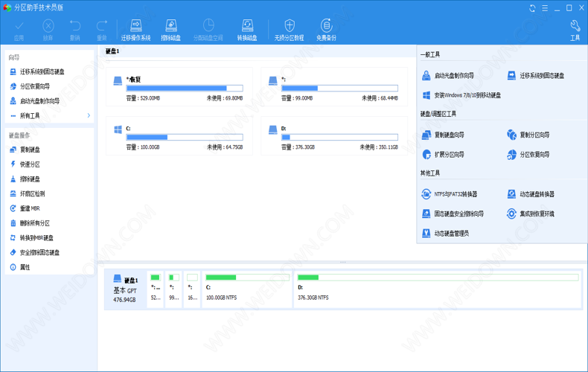Open 分区恢复向导 in the tools panel

pos(528,154)
